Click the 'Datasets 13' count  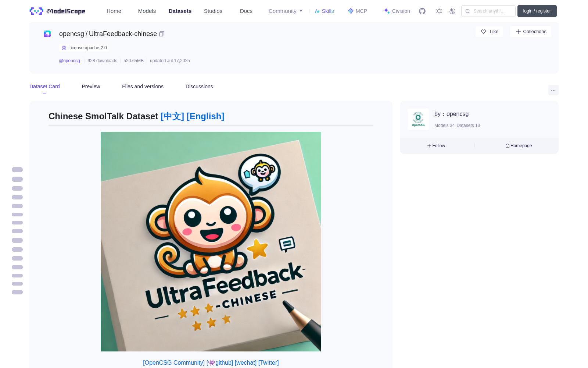468,125
